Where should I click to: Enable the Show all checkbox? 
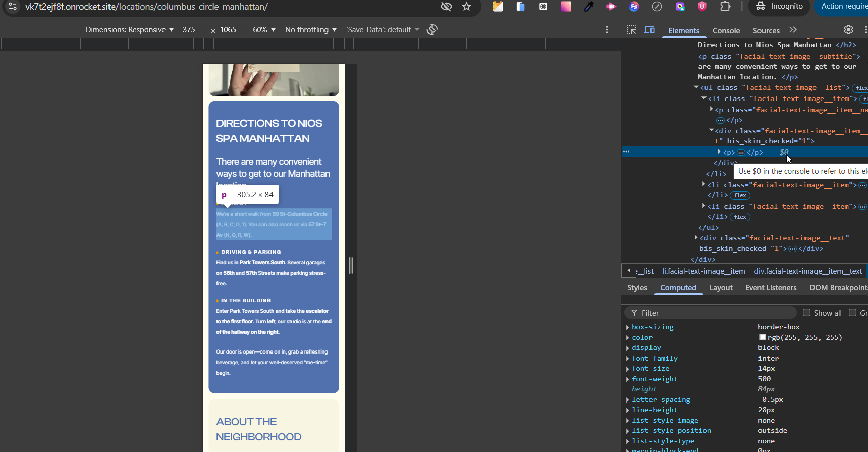pyautogui.click(x=806, y=313)
